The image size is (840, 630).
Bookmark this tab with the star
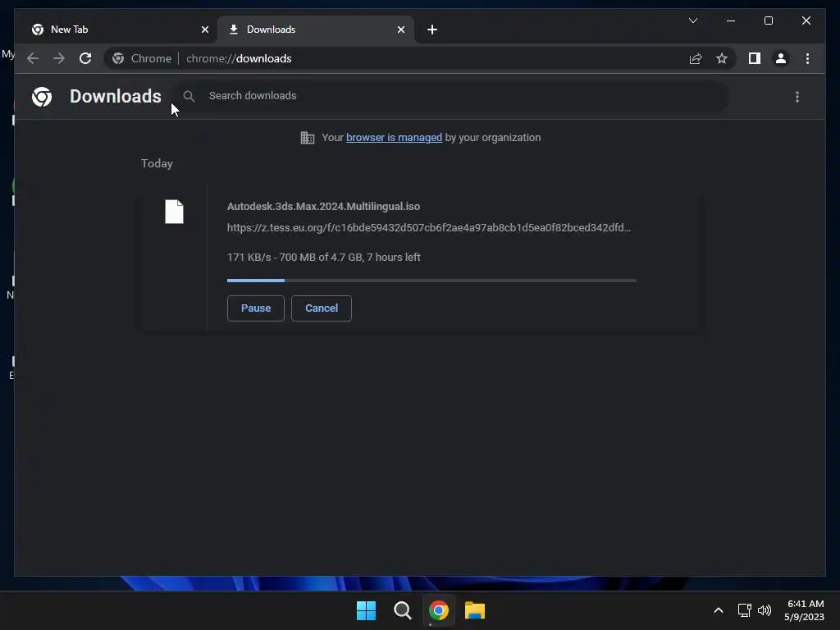coord(722,58)
